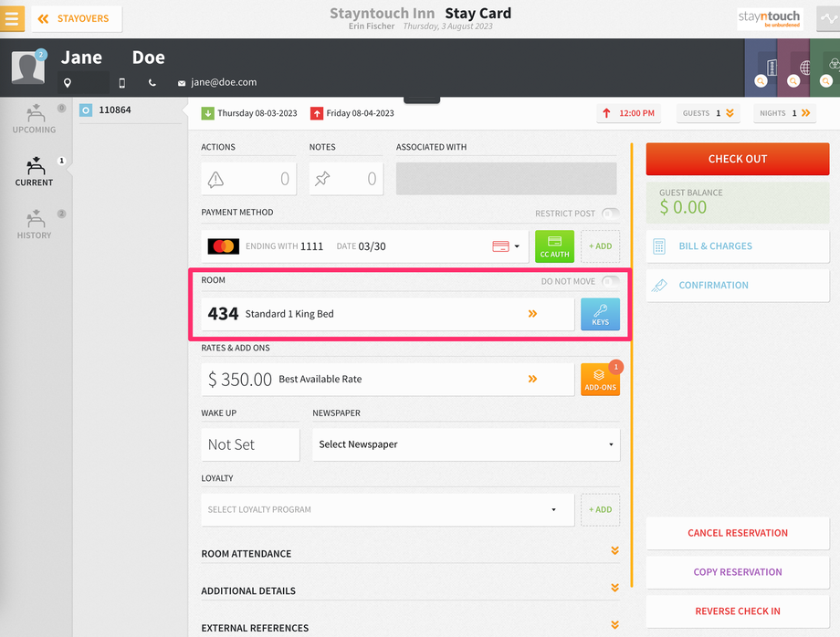Click the mobile phone icon in guest header
Image resolution: width=840 pixels, height=637 pixels.
(x=122, y=83)
